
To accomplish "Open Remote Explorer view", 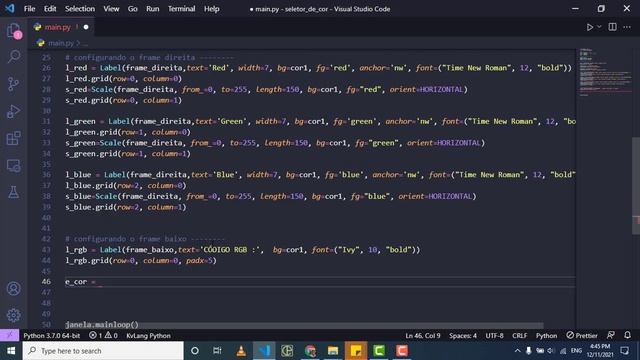I will tap(13, 166).
